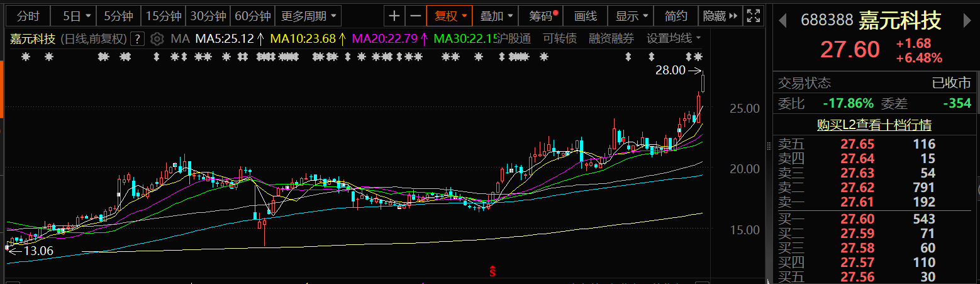
Task: Select the 60分钟 period tab
Action: coord(253,16)
